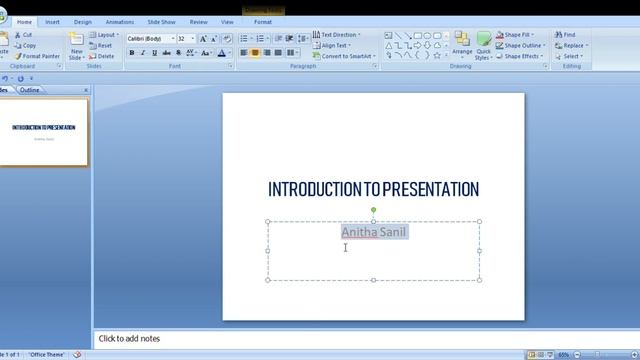The image size is (640, 360).
Task: Click the zoom out minus button
Action: 577,355
